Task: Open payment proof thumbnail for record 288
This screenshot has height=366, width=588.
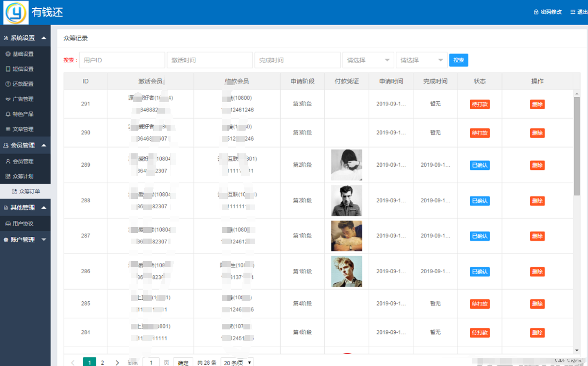Action: coord(347,201)
